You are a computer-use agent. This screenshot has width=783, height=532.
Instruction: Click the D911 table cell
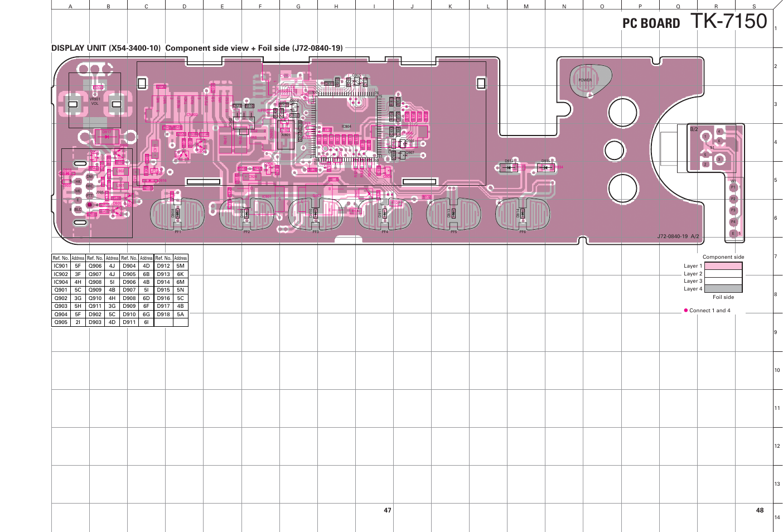coord(129,322)
